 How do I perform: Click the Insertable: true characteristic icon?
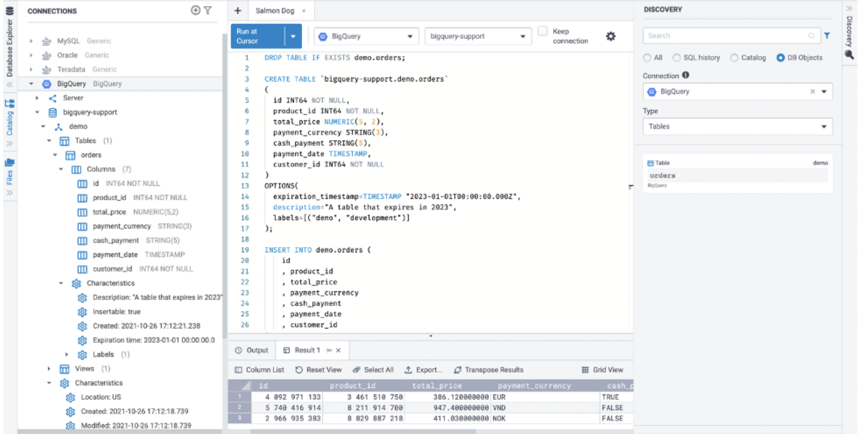coord(82,312)
